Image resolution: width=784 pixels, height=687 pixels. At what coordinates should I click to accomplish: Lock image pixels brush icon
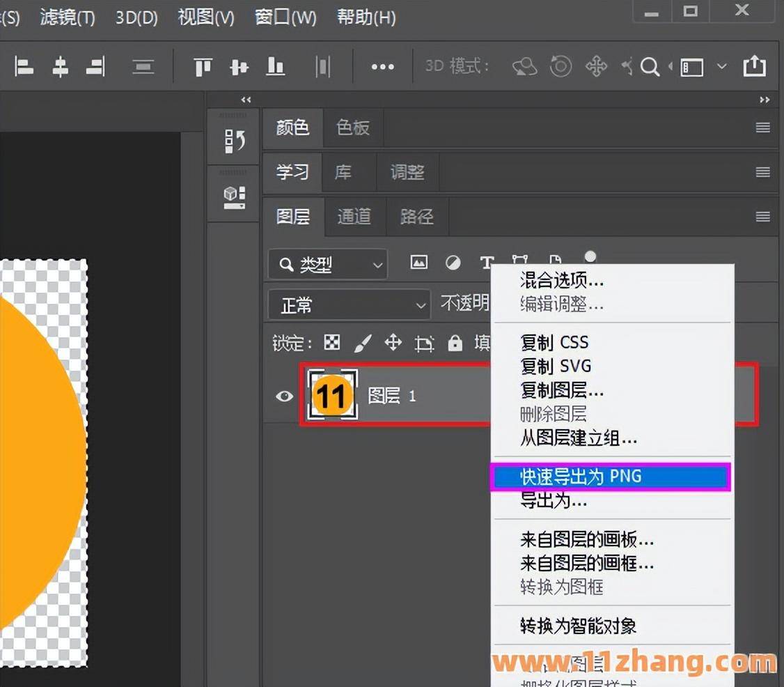[x=363, y=343]
